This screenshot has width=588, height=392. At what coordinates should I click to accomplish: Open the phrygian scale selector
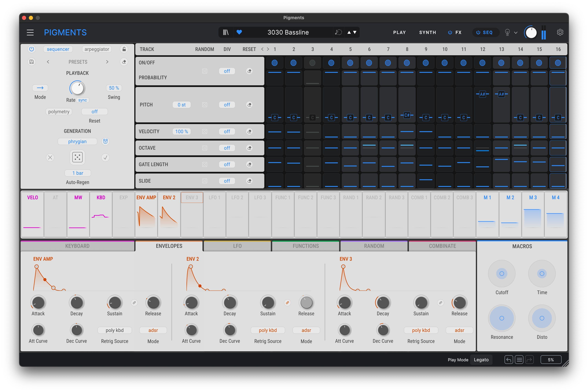tap(77, 141)
